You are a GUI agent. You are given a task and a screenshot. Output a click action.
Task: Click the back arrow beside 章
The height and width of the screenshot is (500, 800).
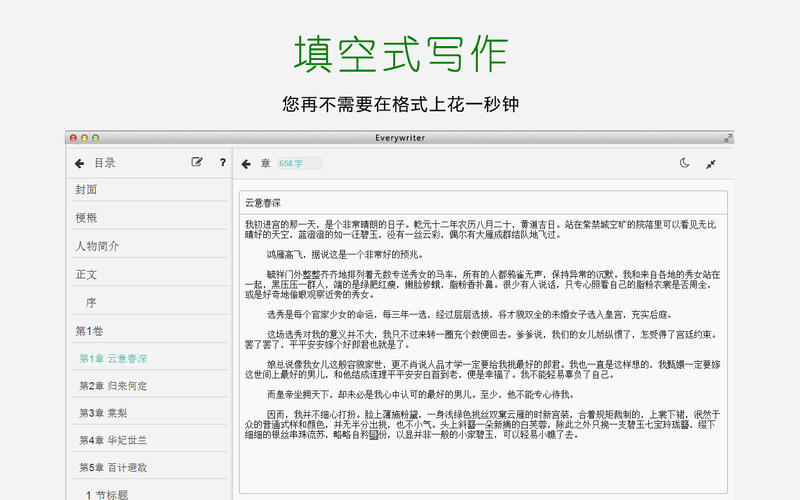[x=246, y=164]
